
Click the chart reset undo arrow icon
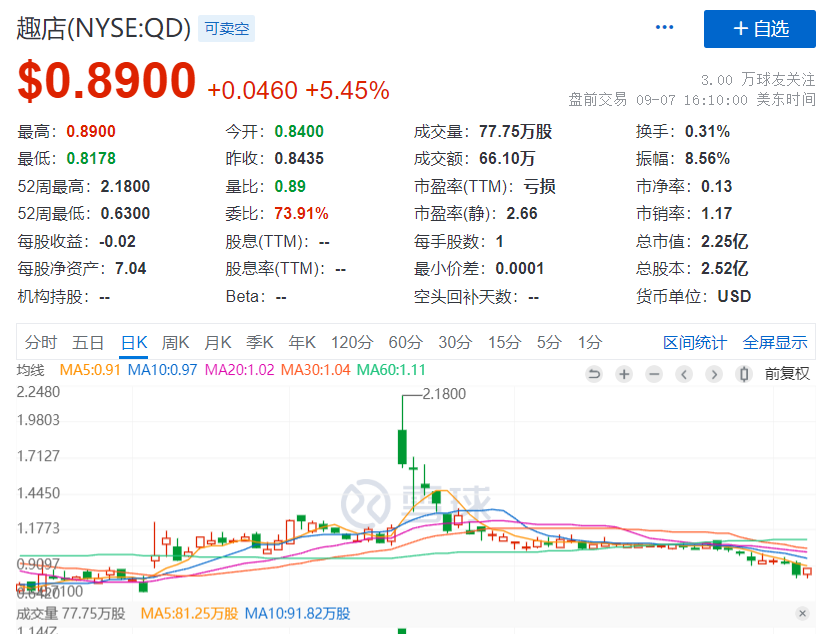click(594, 374)
